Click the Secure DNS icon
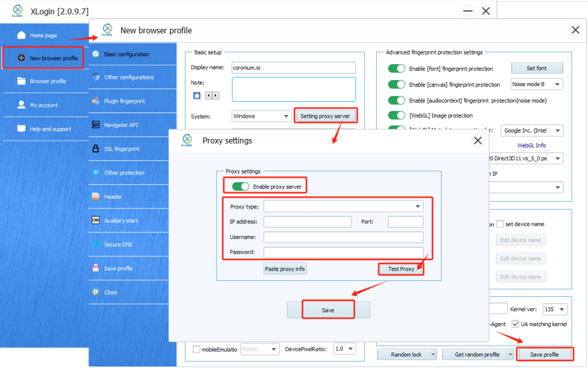588x368 pixels. tap(96, 245)
